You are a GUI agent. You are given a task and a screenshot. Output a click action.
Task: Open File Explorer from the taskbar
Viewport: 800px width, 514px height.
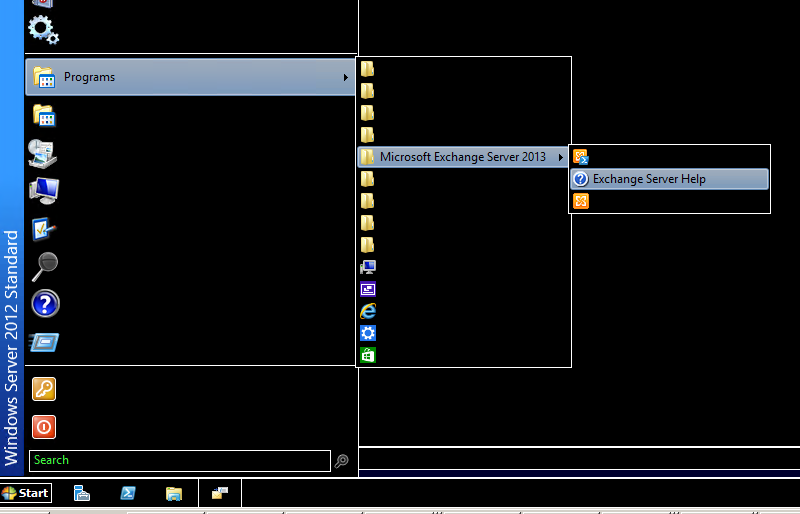click(x=174, y=494)
